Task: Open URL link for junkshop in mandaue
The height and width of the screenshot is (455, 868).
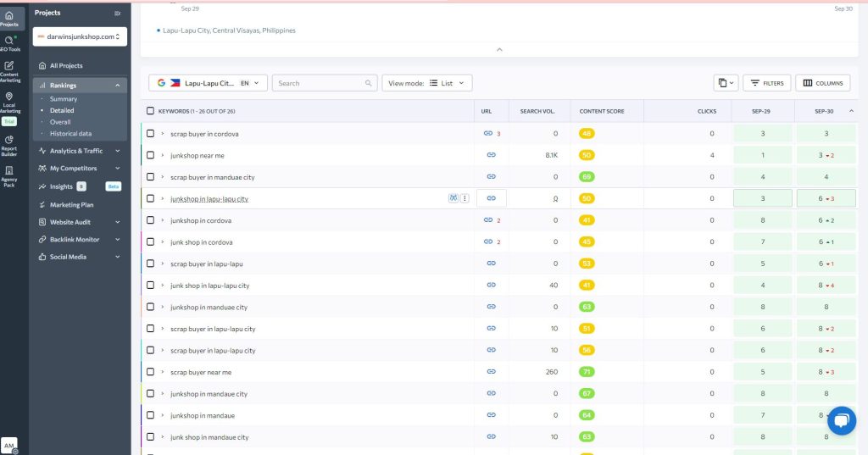Action: [491, 415]
